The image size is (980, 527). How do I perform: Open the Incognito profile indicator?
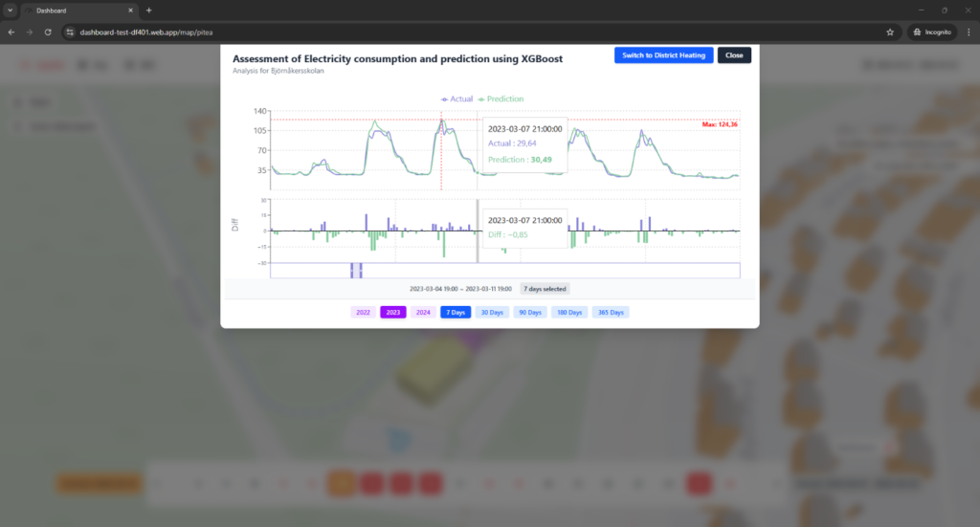click(932, 32)
